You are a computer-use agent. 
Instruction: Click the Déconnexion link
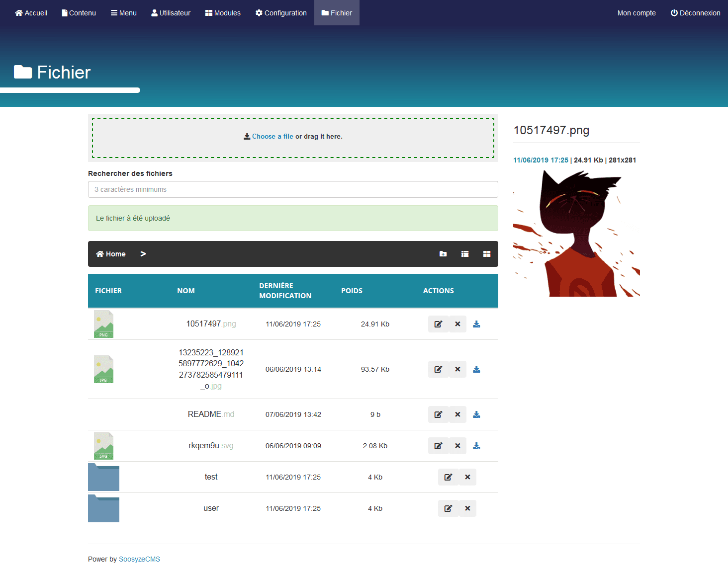(695, 13)
